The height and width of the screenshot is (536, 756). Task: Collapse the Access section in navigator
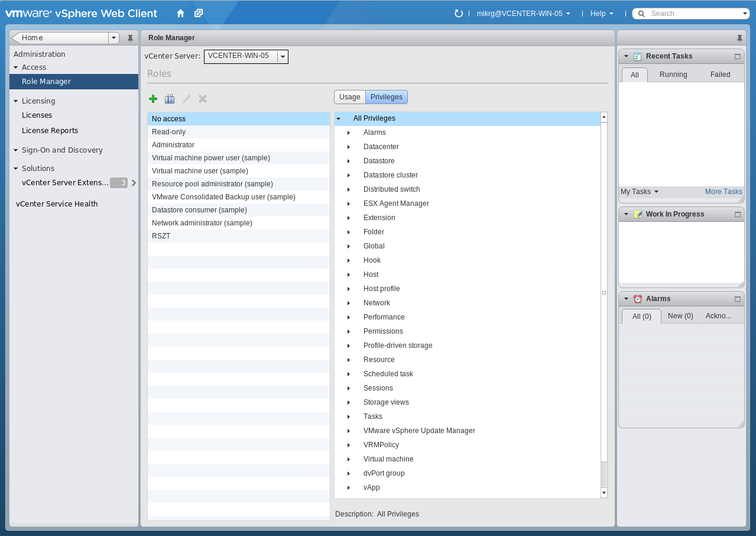pos(16,67)
